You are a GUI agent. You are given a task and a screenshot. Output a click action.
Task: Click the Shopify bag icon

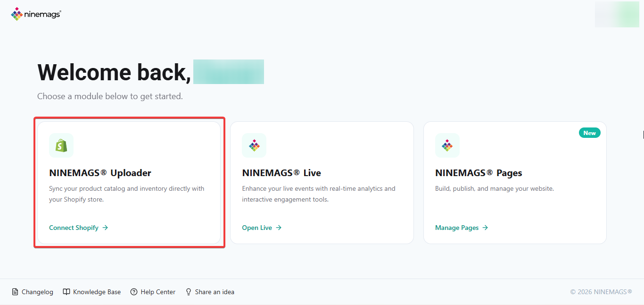(61, 145)
